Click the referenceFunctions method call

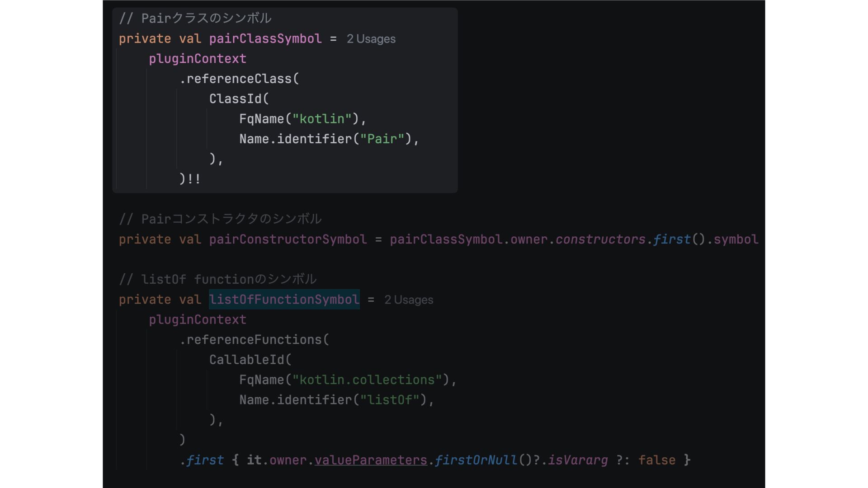click(254, 340)
